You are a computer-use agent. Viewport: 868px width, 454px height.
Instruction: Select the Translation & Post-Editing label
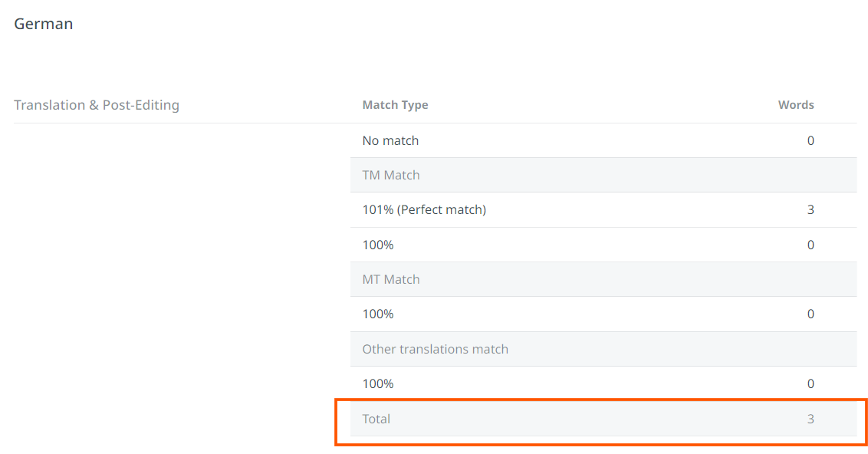click(97, 105)
